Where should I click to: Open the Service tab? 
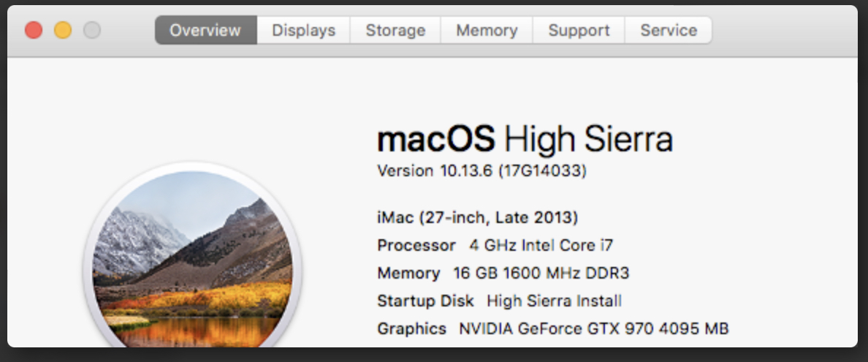[669, 31]
